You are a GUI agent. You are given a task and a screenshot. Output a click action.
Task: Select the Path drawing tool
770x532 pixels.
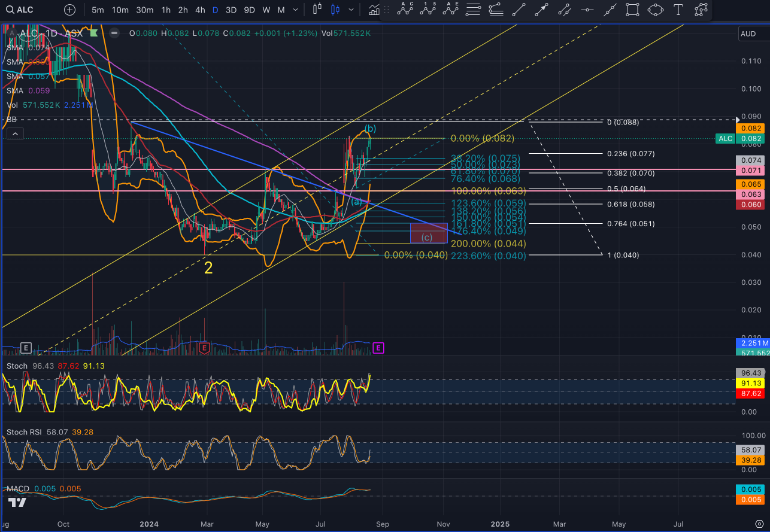click(x=701, y=10)
